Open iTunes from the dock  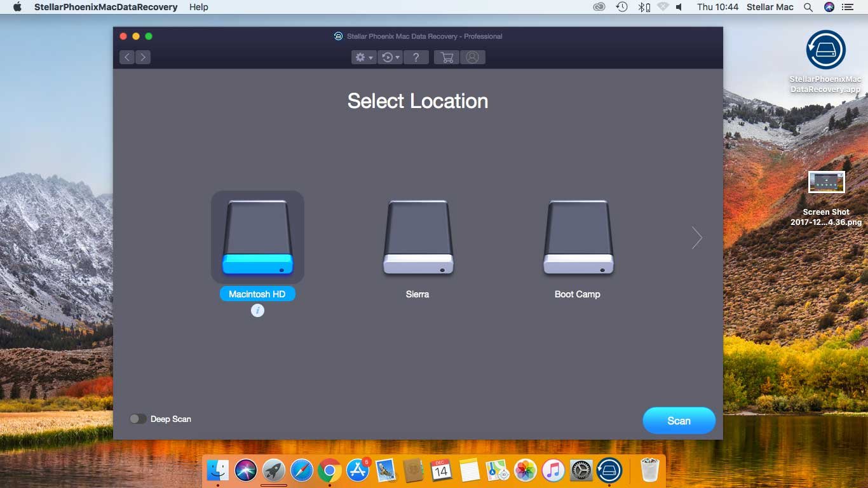click(x=553, y=470)
